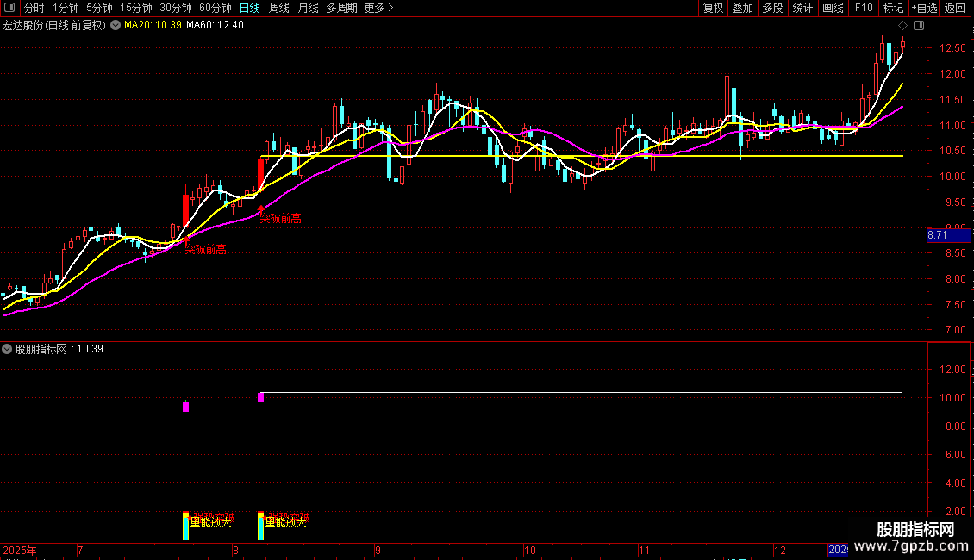The width and height of the screenshot is (974, 560).
Task: Select the 5分钟 period
Action: click(99, 8)
